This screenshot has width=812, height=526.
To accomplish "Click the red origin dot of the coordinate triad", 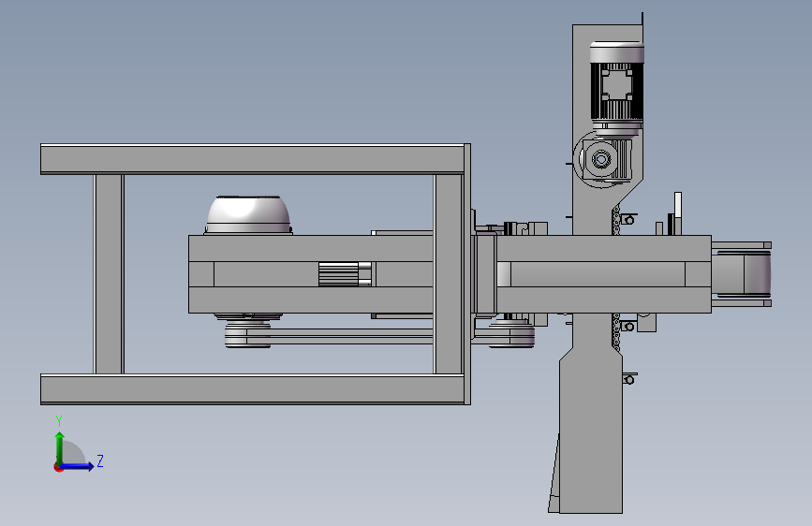I will 58,468.
